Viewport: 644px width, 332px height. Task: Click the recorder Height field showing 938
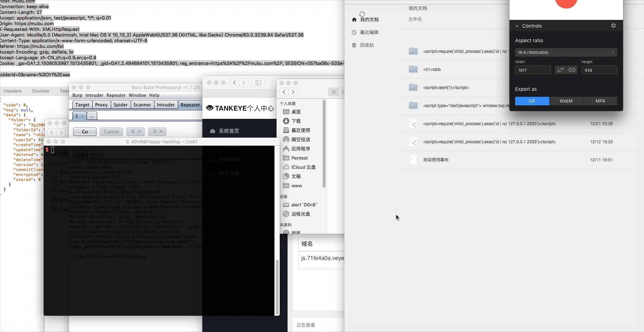coord(599,70)
